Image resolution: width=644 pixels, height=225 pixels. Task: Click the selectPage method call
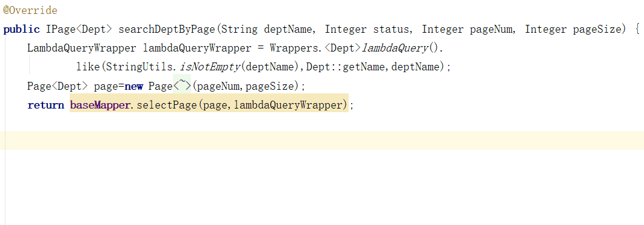[167, 105]
